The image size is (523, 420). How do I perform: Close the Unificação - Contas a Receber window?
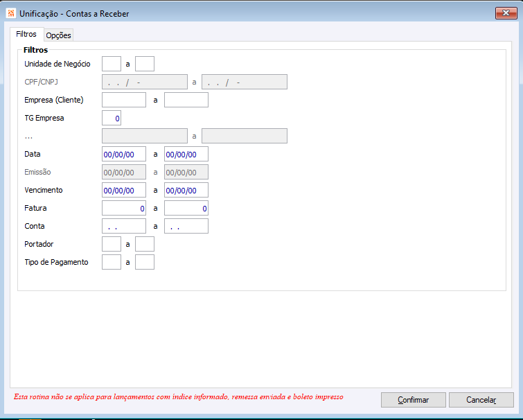pyautogui.click(x=506, y=13)
